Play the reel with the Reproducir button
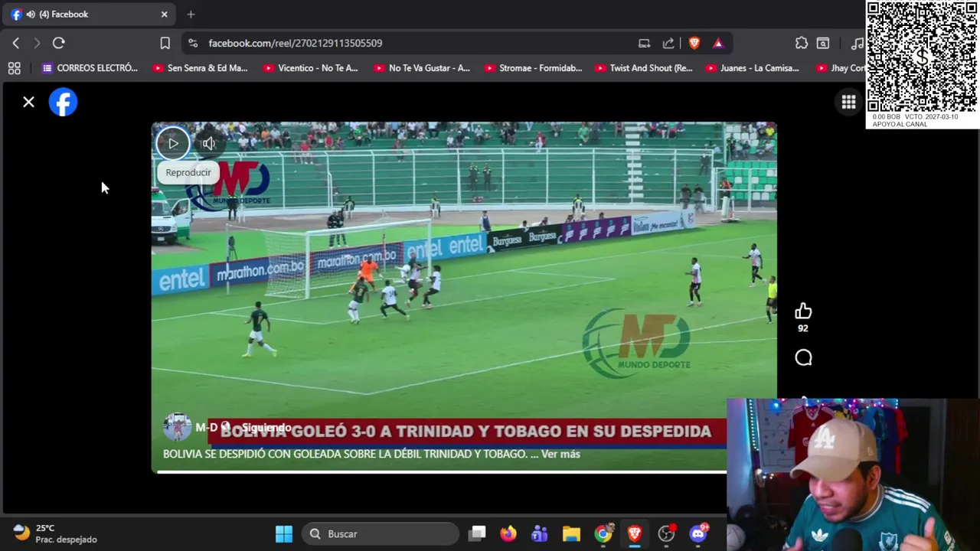This screenshot has height=551, width=980. [x=173, y=143]
